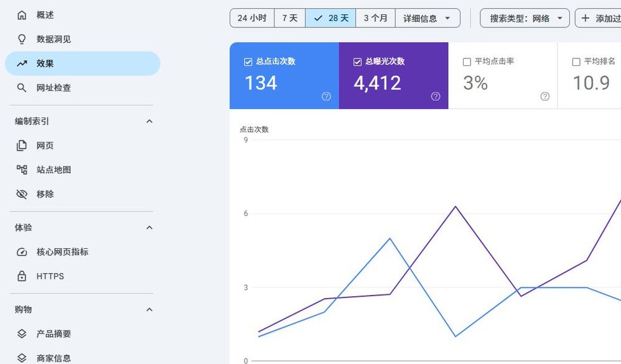Click the 添加过滤条件 plus button
This screenshot has width=621, height=364.
pos(598,18)
